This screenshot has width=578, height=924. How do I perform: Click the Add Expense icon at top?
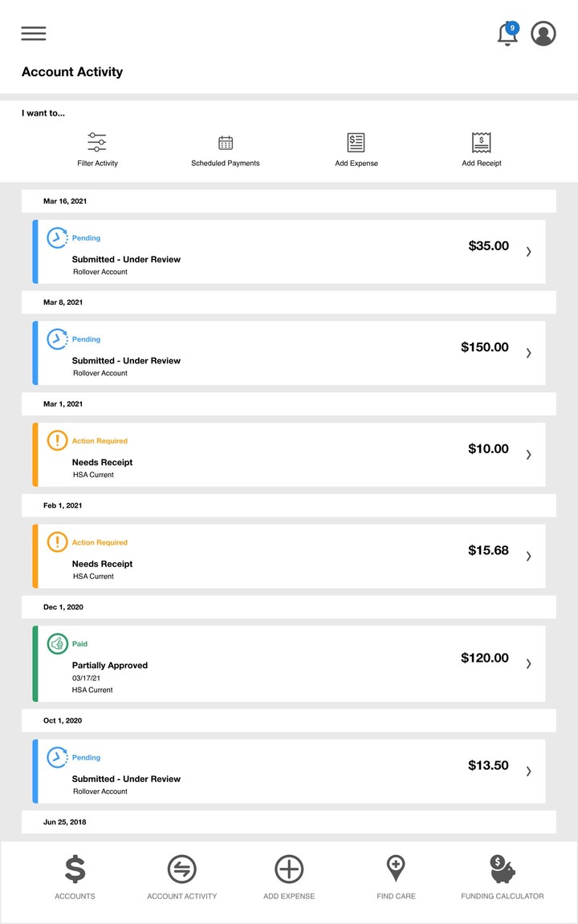point(356,148)
